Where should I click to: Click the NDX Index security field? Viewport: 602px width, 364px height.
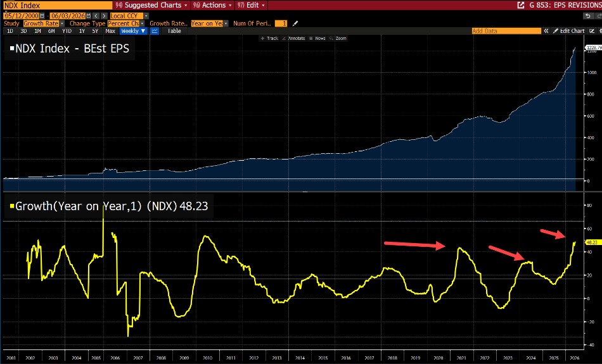click(x=58, y=5)
